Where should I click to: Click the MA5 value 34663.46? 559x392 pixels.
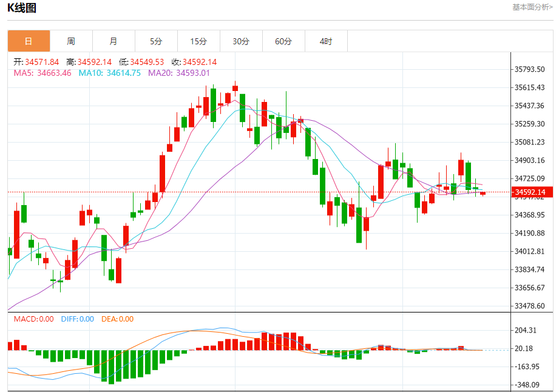(x=54, y=73)
